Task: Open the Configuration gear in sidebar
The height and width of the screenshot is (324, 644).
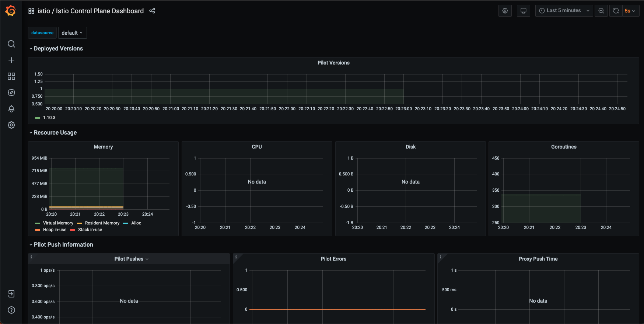Action: tap(11, 125)
